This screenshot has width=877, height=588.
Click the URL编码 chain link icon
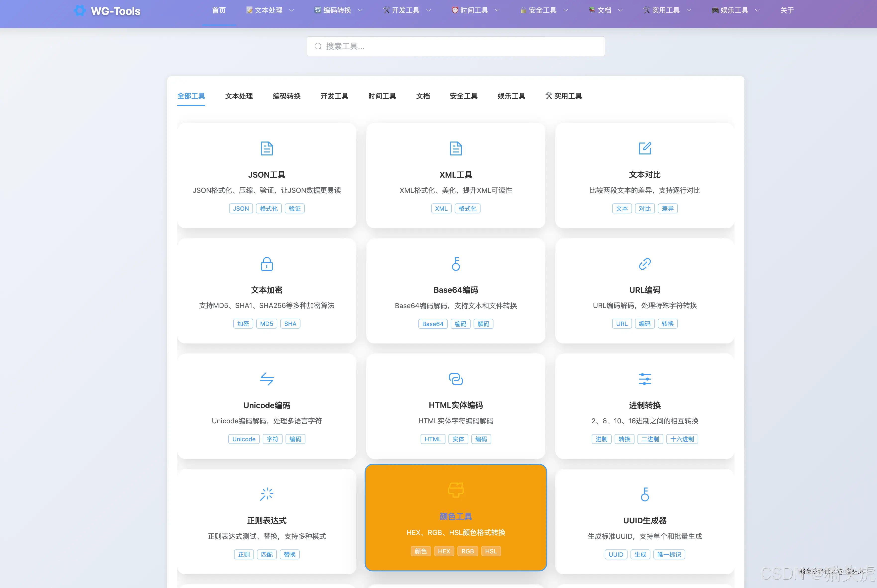point(644,264)
